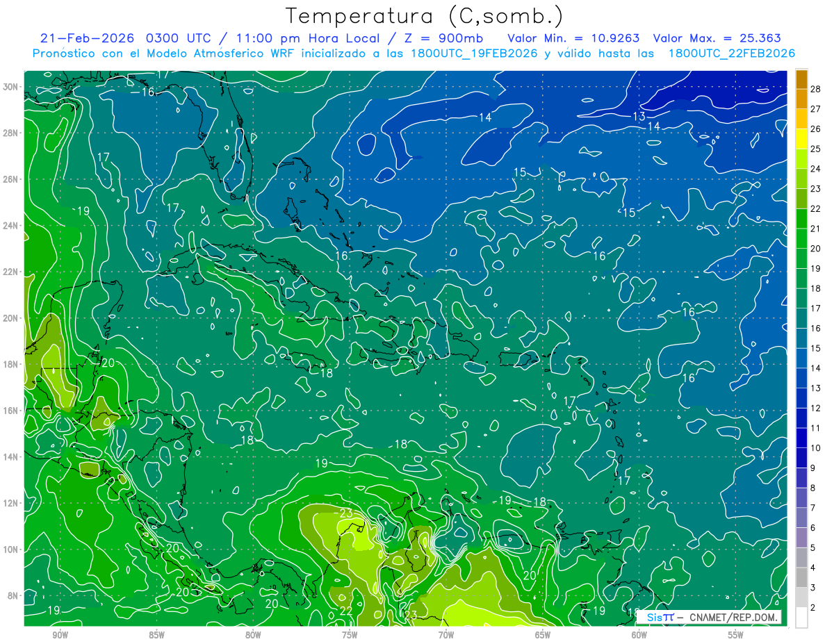Image resolution: width=834 pixels, height=644 pixels.
Task: Click the 55W longitude axis label
Action: coord(736,634)
